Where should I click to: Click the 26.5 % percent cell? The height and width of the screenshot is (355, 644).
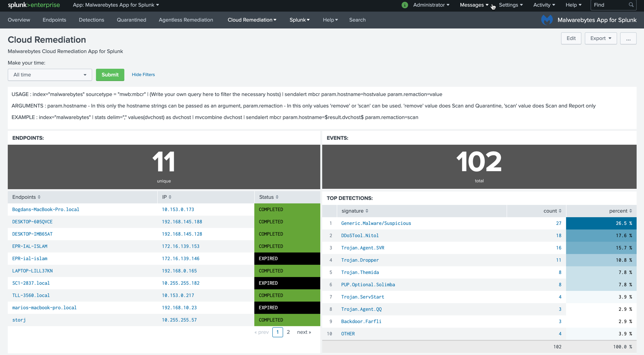(x=601, y=223)
